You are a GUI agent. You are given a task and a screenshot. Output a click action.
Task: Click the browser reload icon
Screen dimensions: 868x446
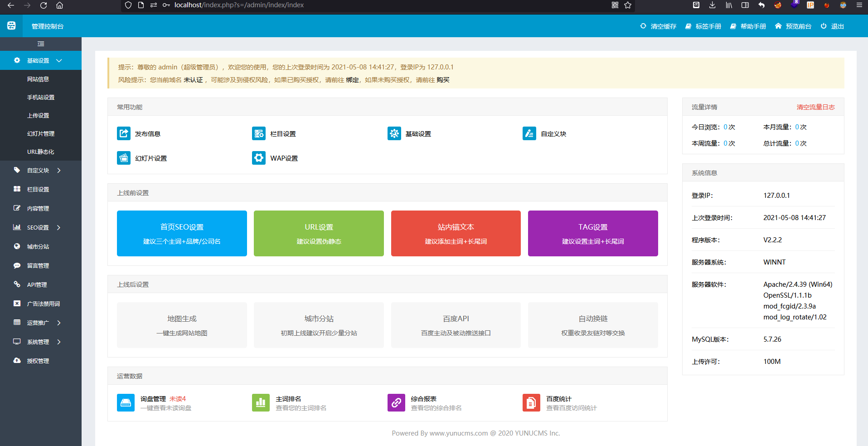click(x=44, y=5)
